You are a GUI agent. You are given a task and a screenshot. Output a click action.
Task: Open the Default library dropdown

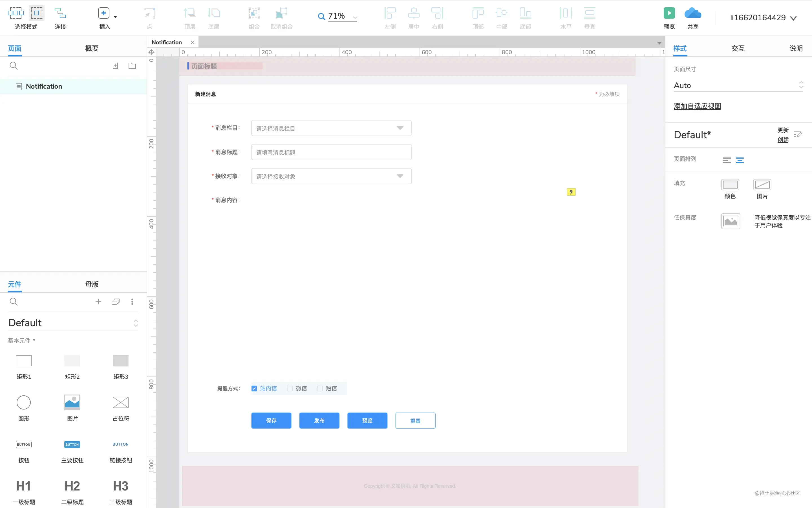tap(73, 323)
